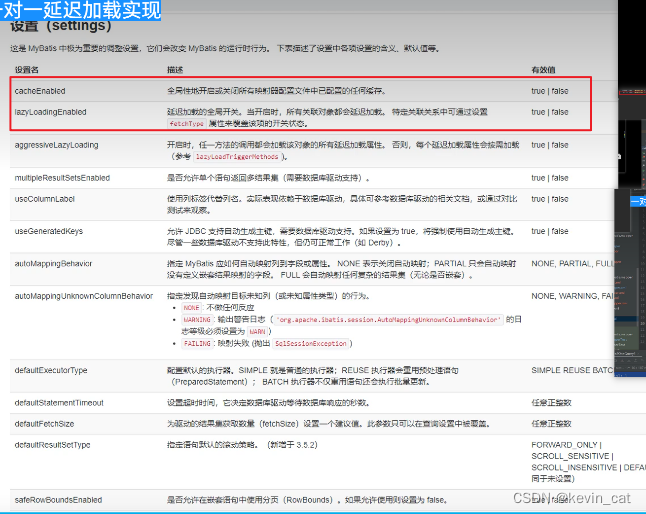Click the autoMappingUnknownColumnBehavior setting name
Screen dimensions: 646x514
tap(84, 296)
